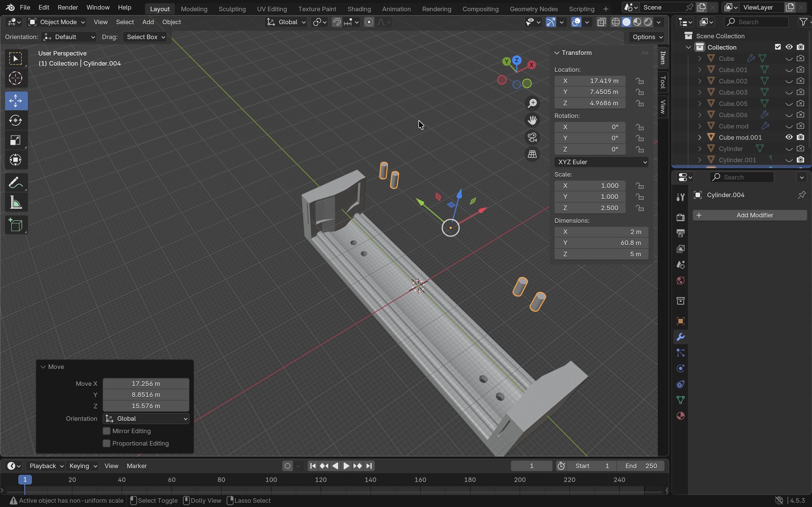Open the Material properties tab

[x=680, y=416]
